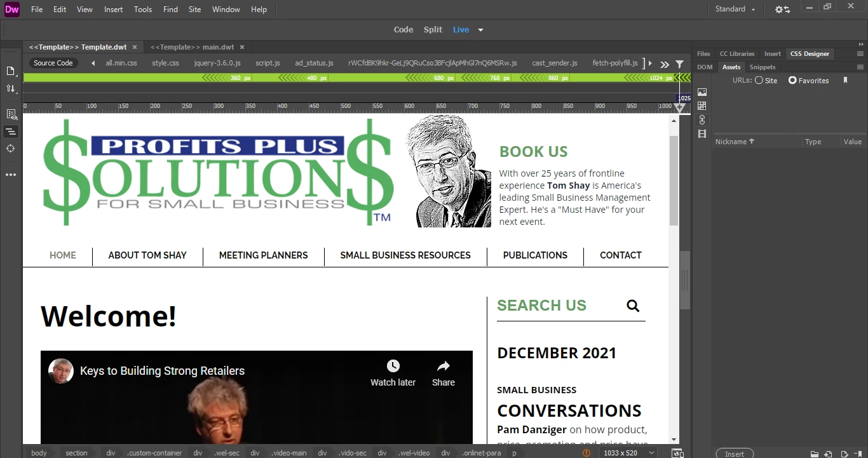Click the Profits Plus Solutions logo image
The image size is (868, 458).
(x=219, y=172)
